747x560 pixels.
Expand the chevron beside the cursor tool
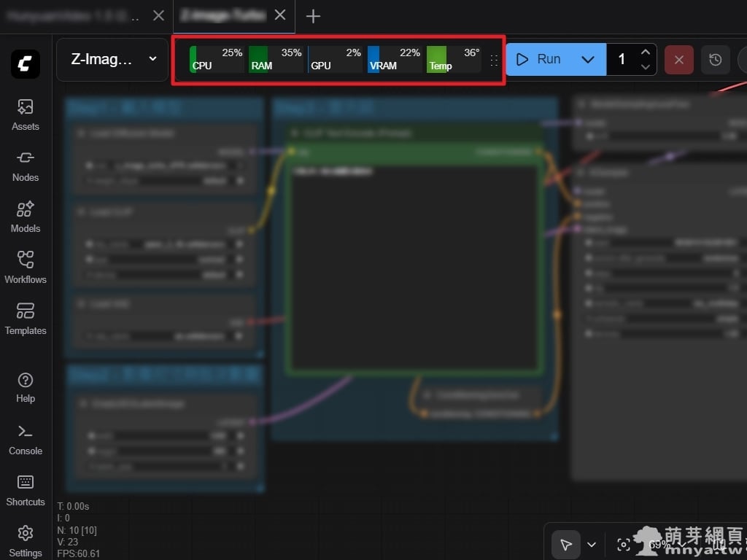592,545
